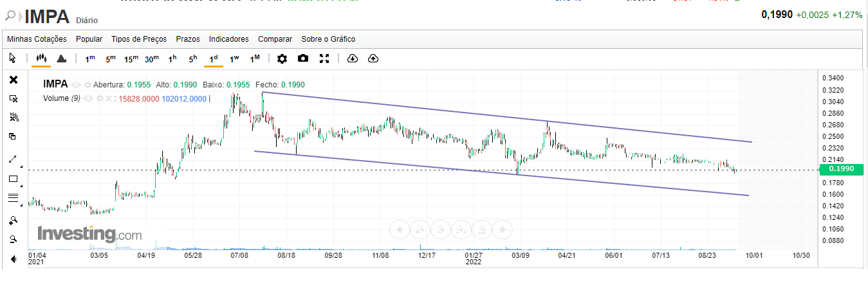Enter fullscreen chart mode
Viewport: 868px width, 281px height.
(x=324, y=59)
